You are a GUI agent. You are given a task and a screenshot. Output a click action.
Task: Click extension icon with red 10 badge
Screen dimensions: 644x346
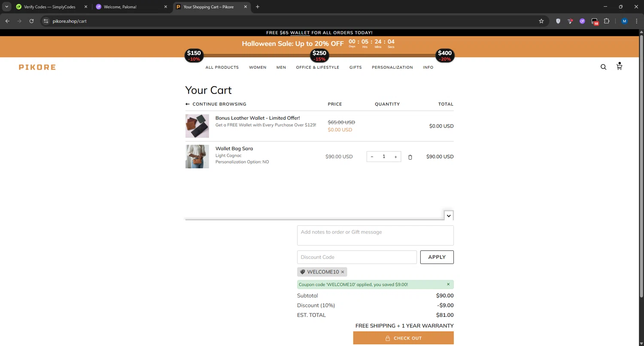[595, 21]
